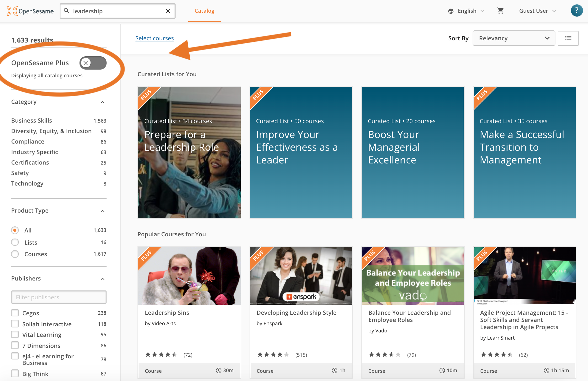This screenshot has height=381, width=588.
Task: Select the Lists product type radio
Action: 15,242
